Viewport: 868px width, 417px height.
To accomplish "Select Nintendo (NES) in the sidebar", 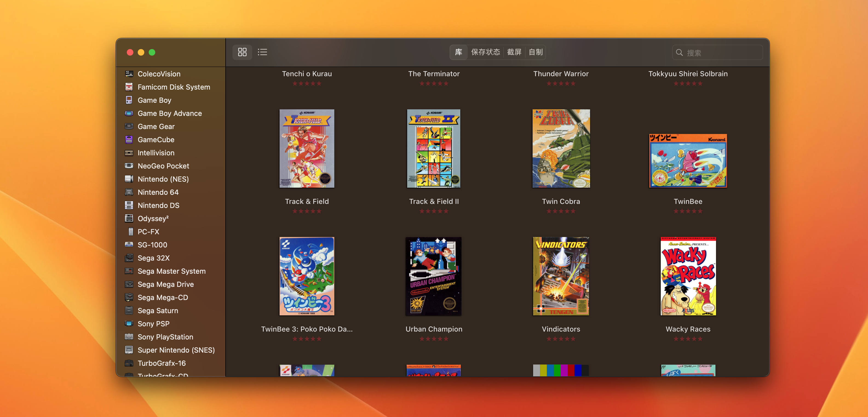I will pos(163,179).
